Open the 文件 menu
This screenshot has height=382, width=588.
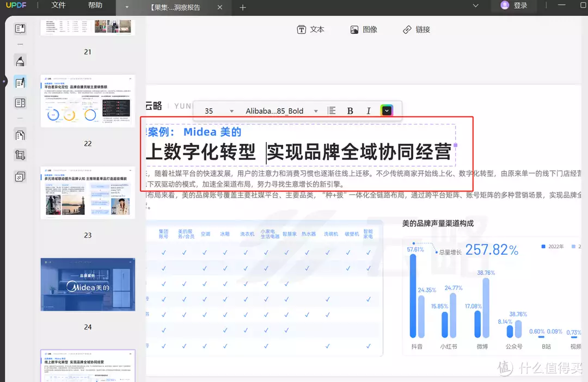58,5
